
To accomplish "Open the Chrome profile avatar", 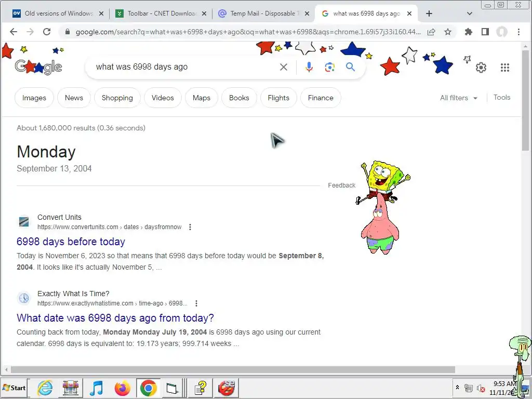I will tap(502, 32).
